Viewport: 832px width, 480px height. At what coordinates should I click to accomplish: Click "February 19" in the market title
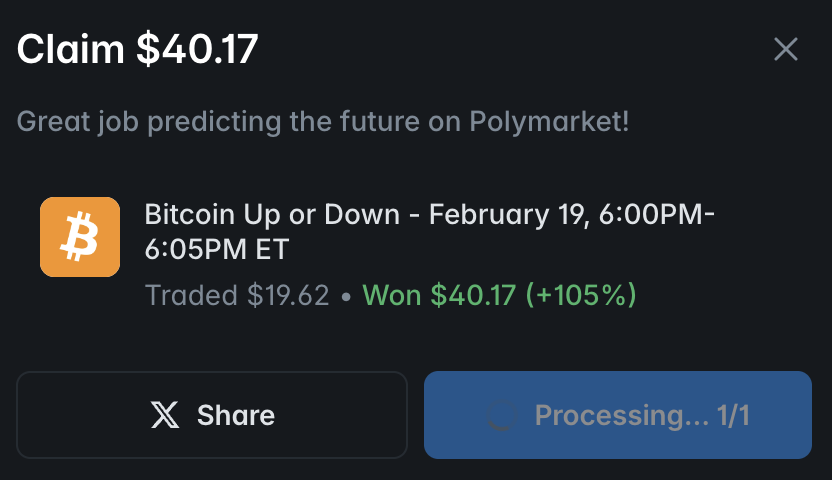tap(507, 214)
